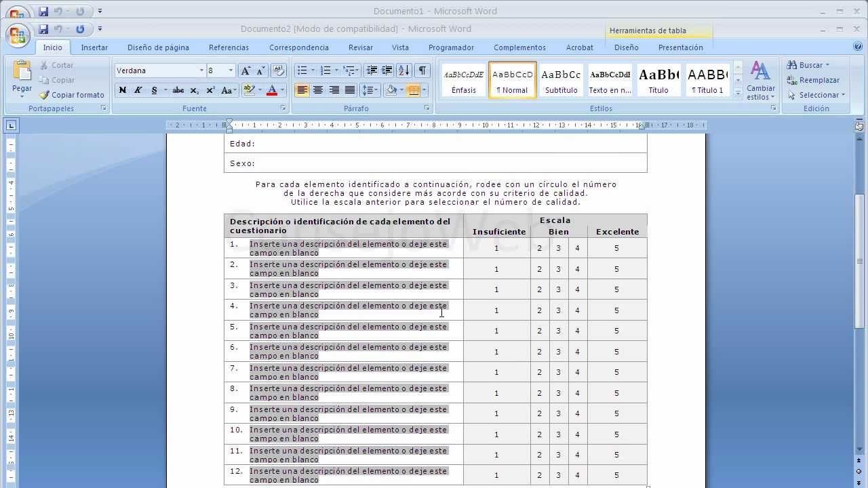Open the font size dropdown showing 8
The width and height of the screenshot is (868, 488).
point(231,70)
